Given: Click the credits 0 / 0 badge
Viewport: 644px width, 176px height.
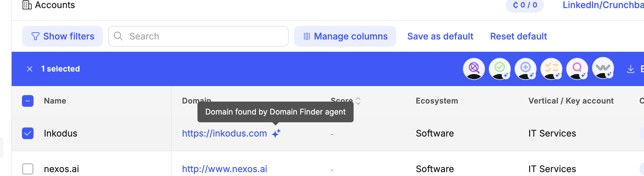Looking at the screenshot, I should 525,5.
